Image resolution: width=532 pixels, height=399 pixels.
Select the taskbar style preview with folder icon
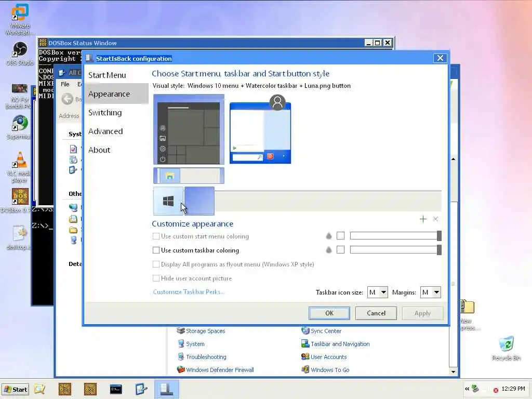(x=189, y=176)
